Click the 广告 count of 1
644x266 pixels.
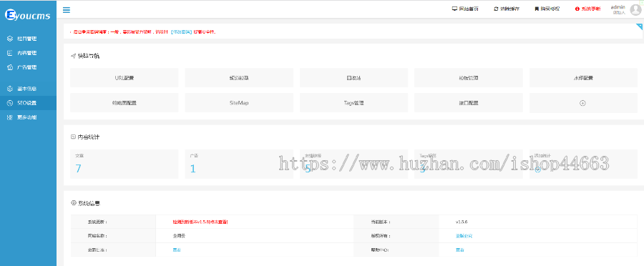pos(193,168)
